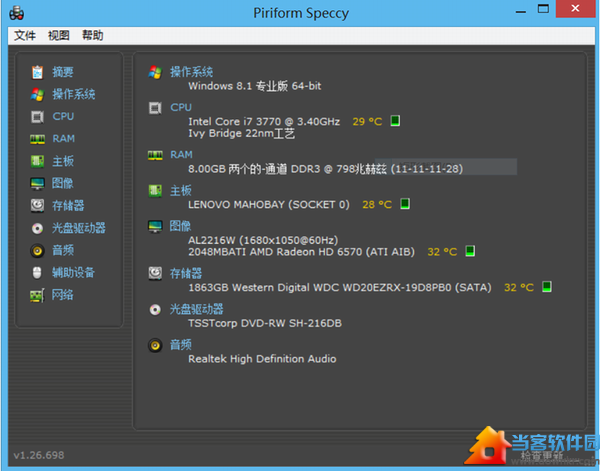Select 摘要 label in the sidebar
This screenshot has height=471, width=600.
point(63,72)
